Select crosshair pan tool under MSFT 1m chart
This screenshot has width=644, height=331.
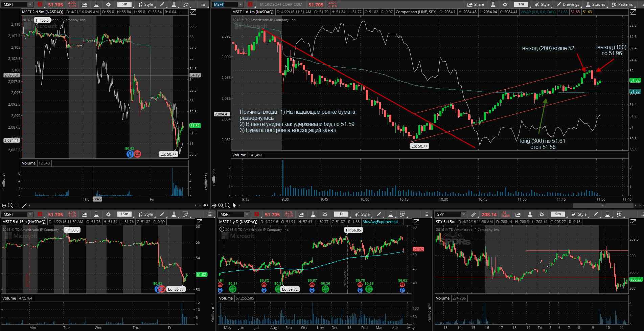[x=214, y=205]
